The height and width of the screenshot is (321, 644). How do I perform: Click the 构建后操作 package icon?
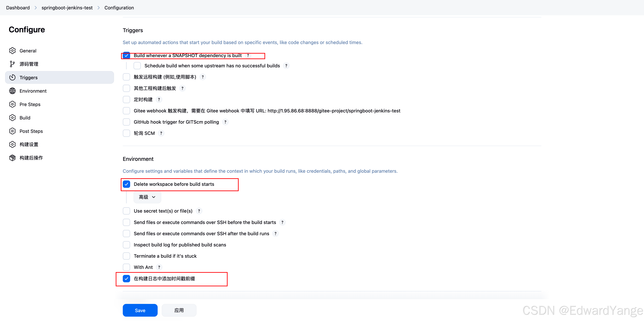click(13, 158)
